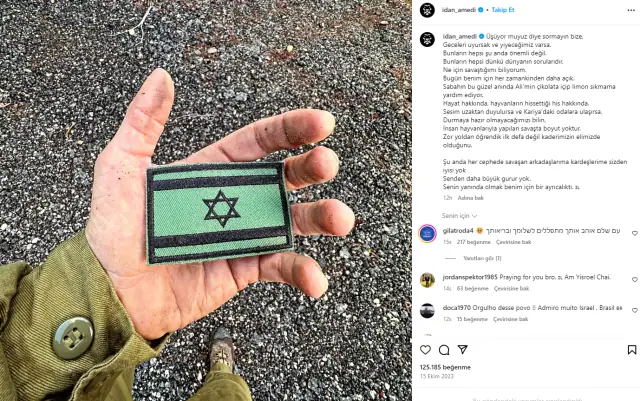Viewport: 640px width, 401px height.
Task: Open idan_amedi profile picture in header
Action: click(427, 10)
